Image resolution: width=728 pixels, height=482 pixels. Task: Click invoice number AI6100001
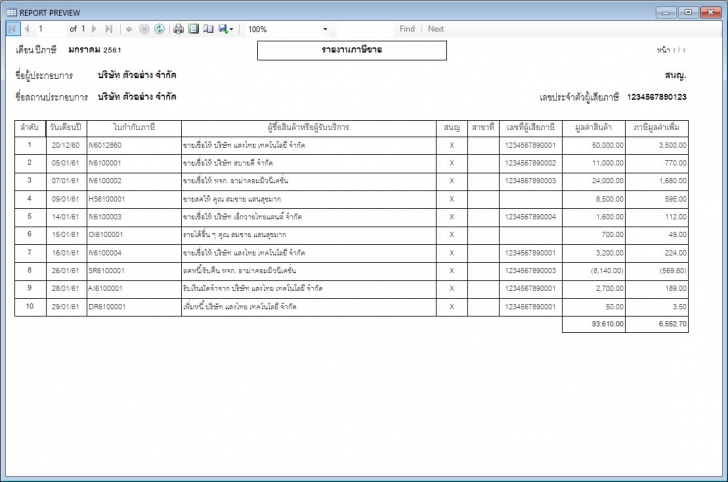105,288
